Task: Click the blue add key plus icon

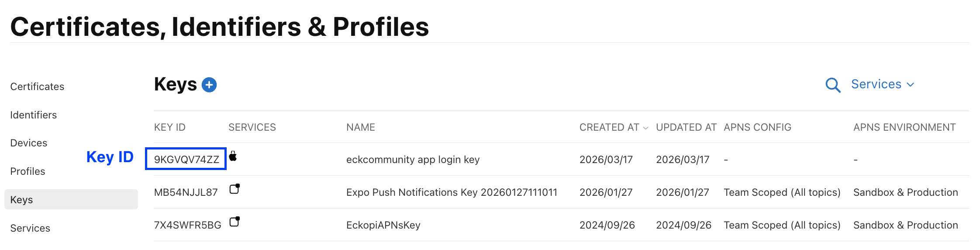Action: click(209, 85)
